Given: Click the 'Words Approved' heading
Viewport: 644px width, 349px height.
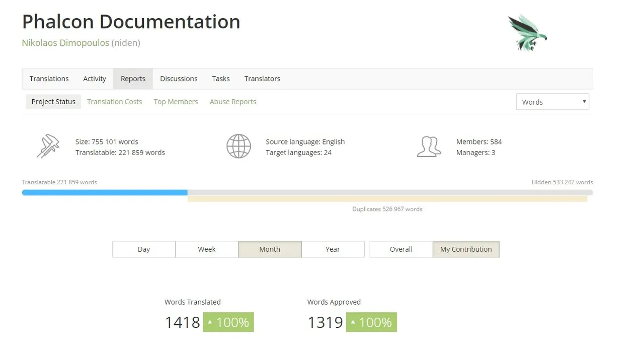Looking at the screenshot, I should pyautogui.click(x=334, y=302).
